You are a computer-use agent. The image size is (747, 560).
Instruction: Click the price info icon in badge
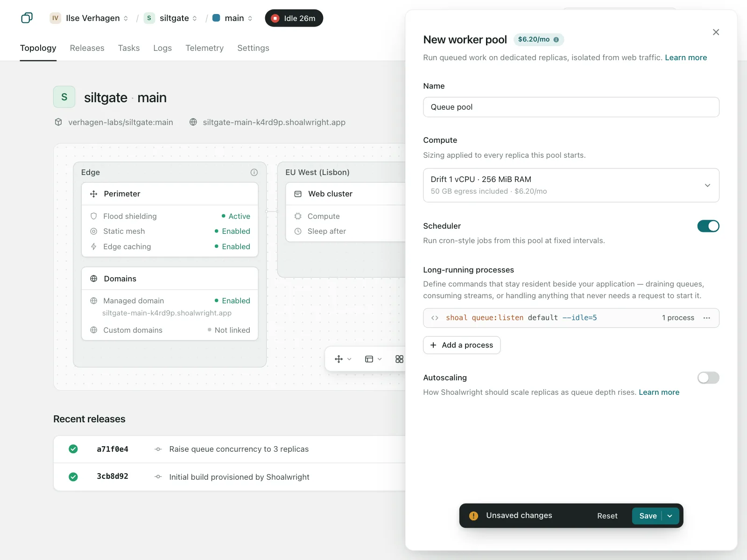click(x=556, y=40)
